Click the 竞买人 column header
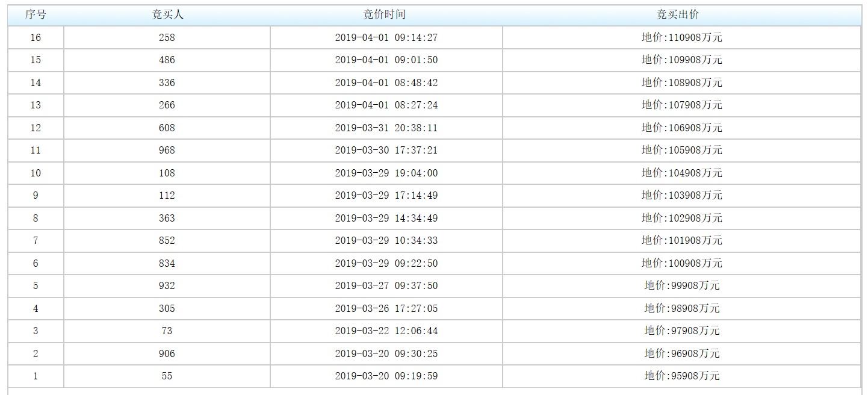Image resolution: width=868 pixels, height=395 pixels. 167,15
